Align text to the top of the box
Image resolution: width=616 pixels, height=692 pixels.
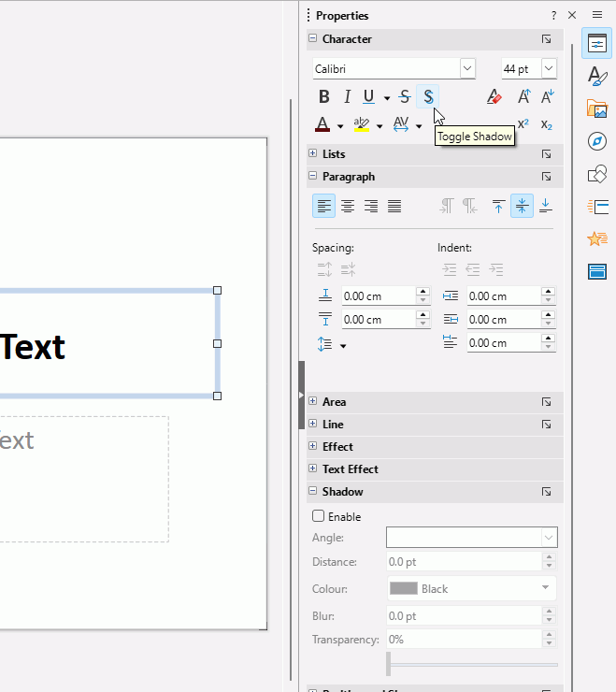coord(498,206)
